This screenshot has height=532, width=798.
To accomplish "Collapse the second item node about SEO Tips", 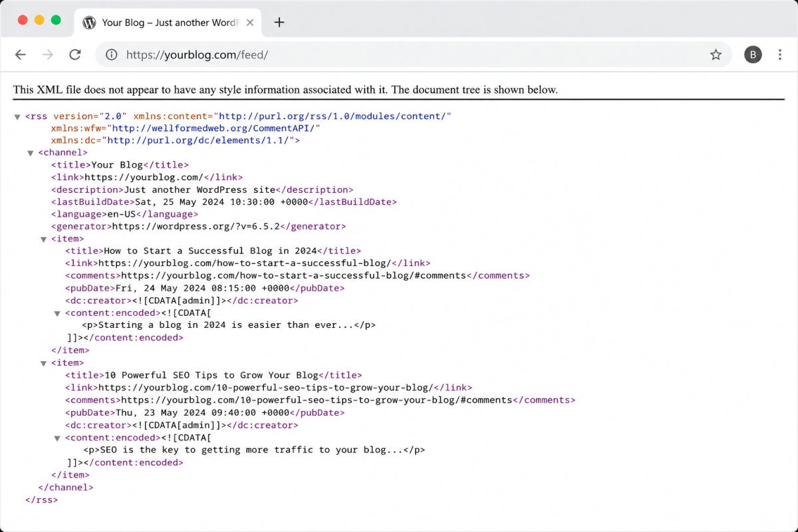I will pyautogui.click(x=44, y=363).
